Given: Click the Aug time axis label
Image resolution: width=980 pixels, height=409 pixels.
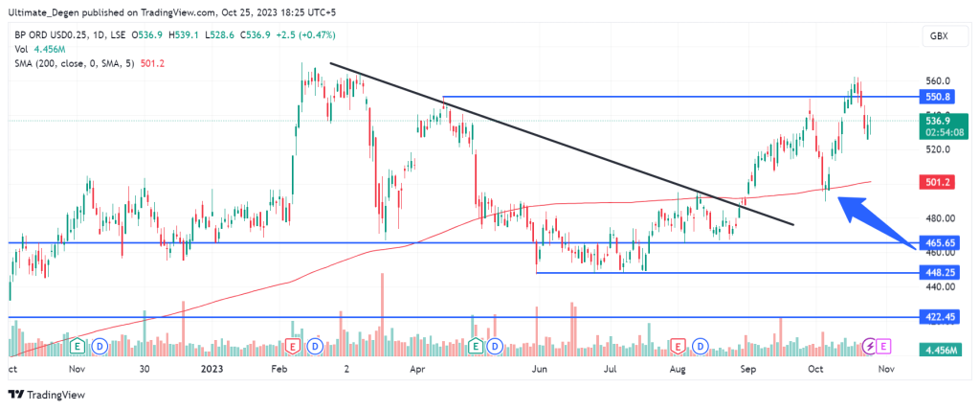Looking at the screenshot, I should (x=678, y=370).
